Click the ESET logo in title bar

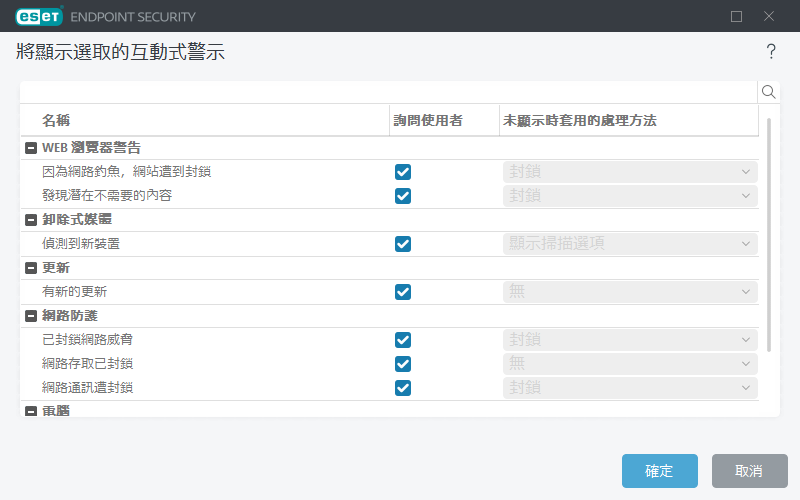pos(39,16)
